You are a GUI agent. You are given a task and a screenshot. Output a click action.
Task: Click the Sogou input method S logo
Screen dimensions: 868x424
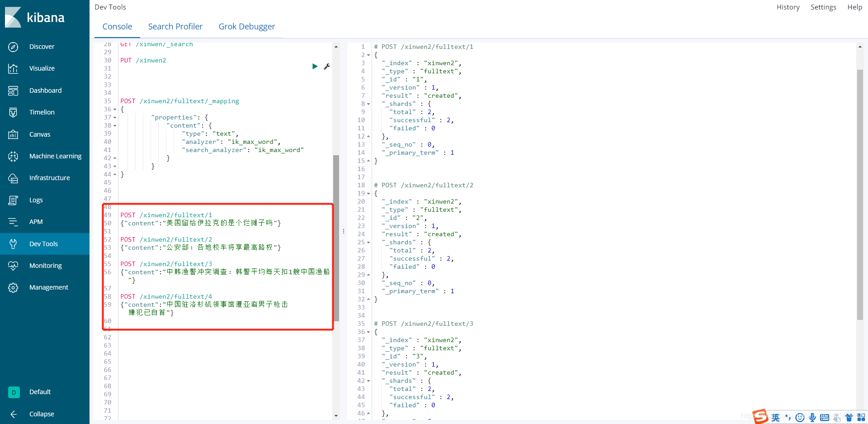(760, 417)
